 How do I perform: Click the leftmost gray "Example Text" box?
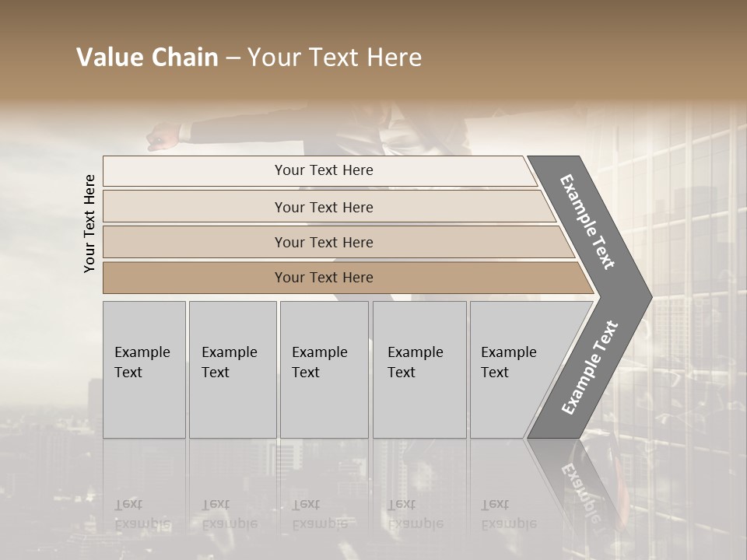144,369
